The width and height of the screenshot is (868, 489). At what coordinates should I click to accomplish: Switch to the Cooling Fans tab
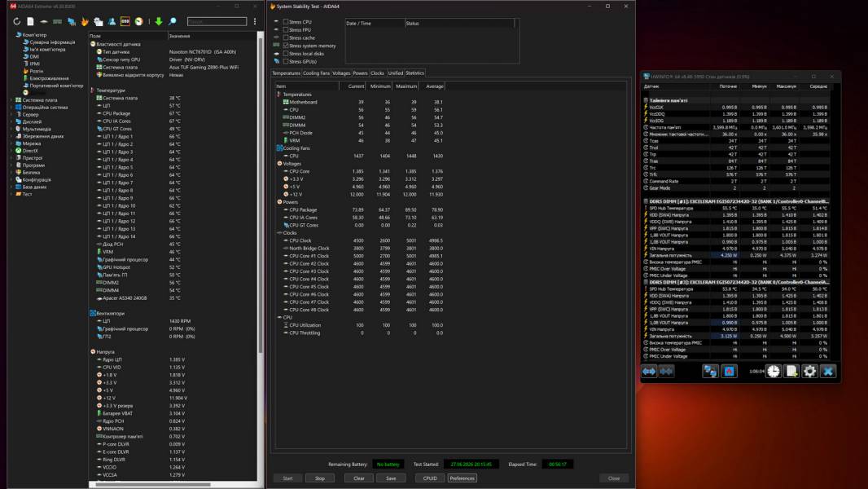click(x=316, y=73)
